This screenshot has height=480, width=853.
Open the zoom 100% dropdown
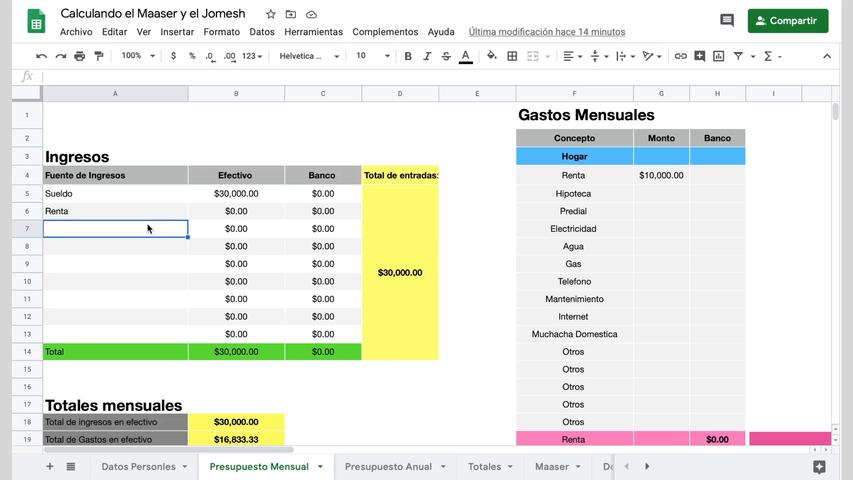click(138, 56)
